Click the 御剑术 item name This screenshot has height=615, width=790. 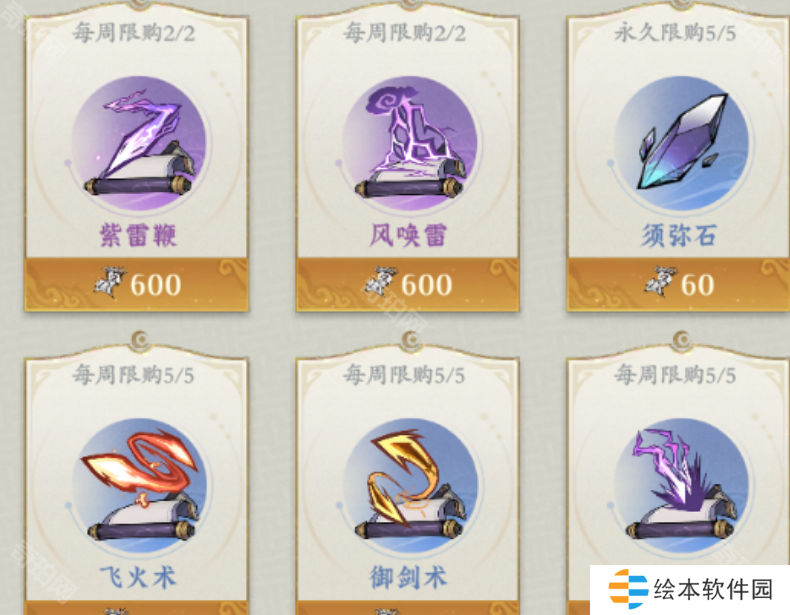[x=409, y=577]
